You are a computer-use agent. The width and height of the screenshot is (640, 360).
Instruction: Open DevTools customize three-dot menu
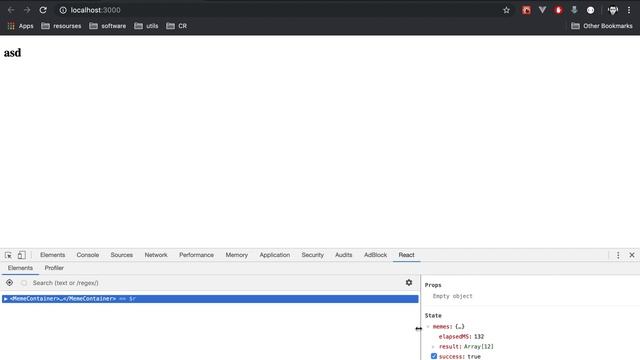(618, 255)
